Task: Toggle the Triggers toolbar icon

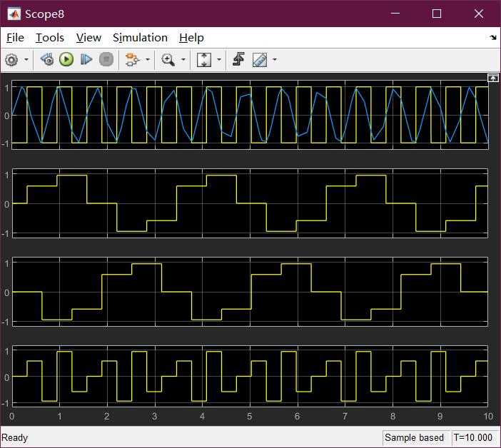Action: [238, 60]
